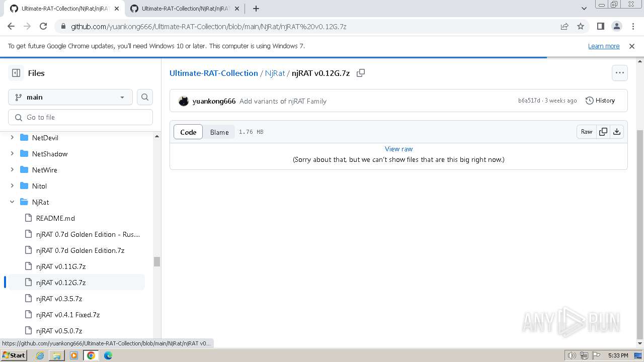Expand the Nitol folder
The image size is (644, 362).
(12, 186)
